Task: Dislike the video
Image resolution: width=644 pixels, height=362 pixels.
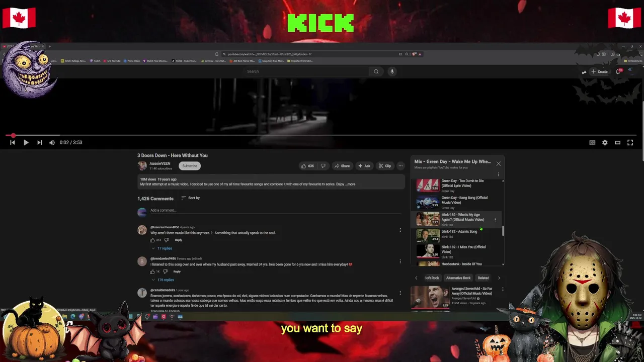Action: (x=323, y=166)
